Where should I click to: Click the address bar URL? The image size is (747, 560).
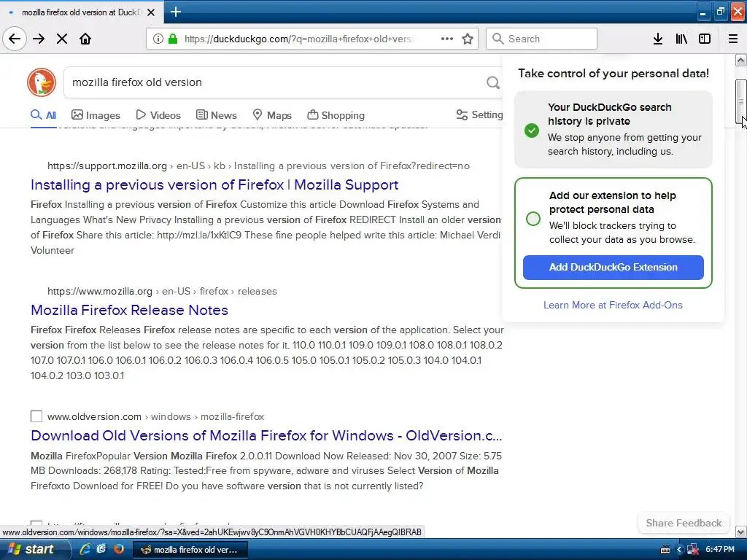tap(298, 39)
